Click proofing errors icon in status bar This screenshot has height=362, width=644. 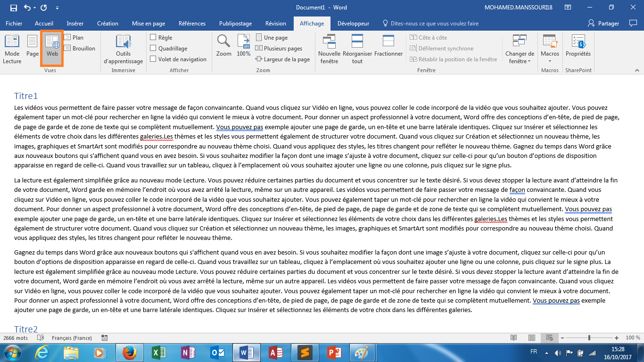pos(41,338)
